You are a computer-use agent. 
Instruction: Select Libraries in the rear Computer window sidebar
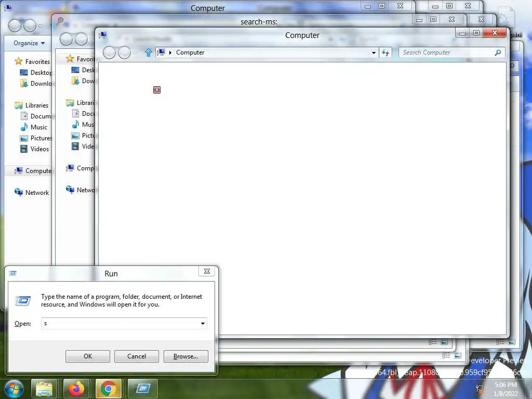(32, 105)
